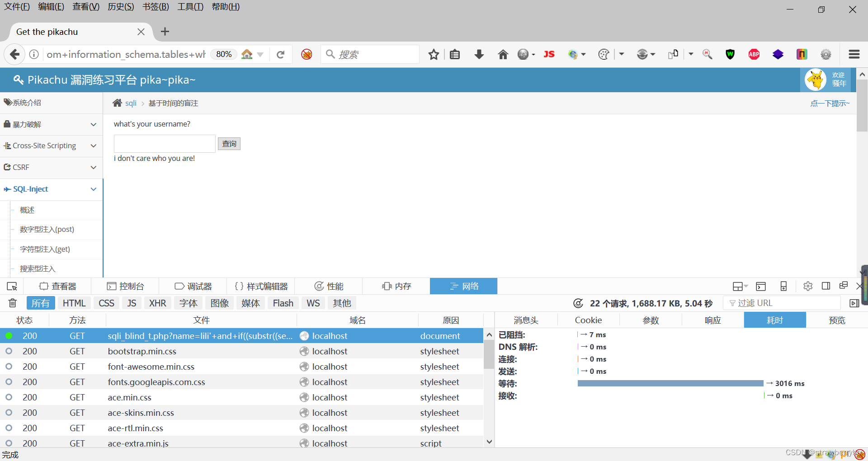
Task: Toggle JavaScript with the JS addon icon
Action: [x=549, y=54]
